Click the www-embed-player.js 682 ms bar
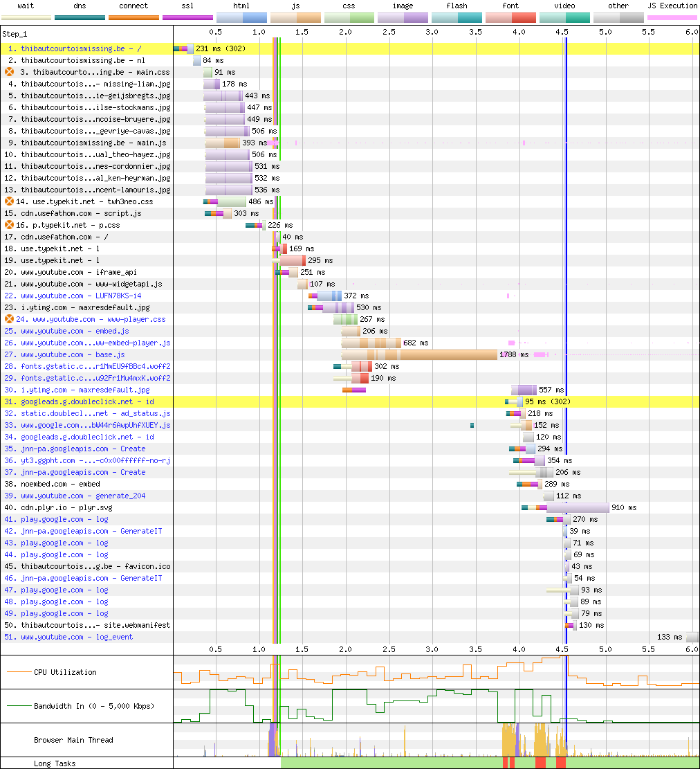Viewport: 700px width, 769px height. 371,343
